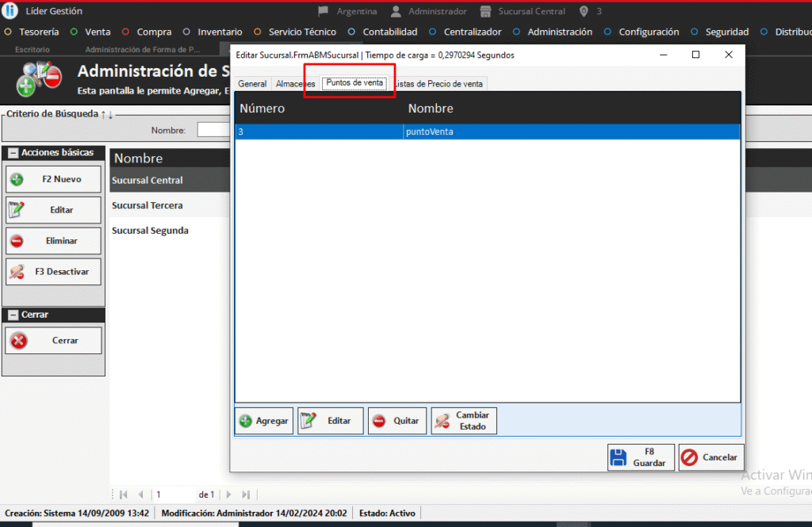
Task: Go to the next page arrow
Action: tap(228, 495)
